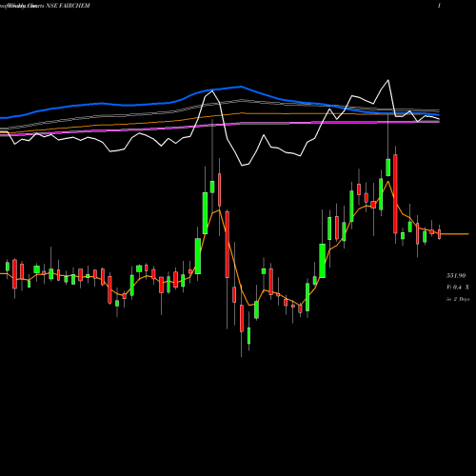Click the magenta moving average line
This screenshot has width=476, height=476.
[x=220, y=125]
